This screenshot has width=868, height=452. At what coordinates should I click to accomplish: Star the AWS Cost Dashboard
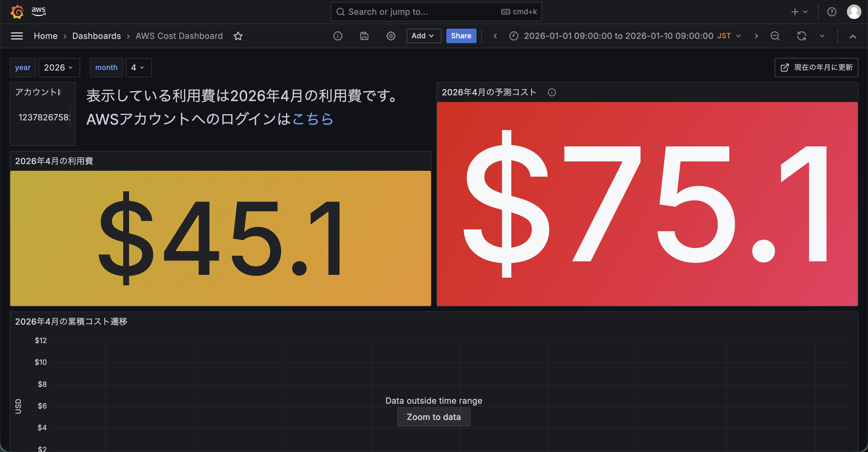tap(238, 36)
